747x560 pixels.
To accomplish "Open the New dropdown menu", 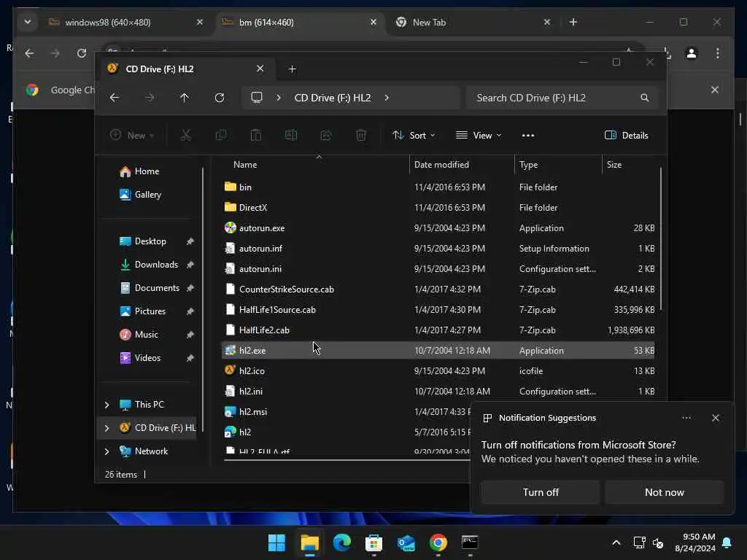I will tap(132, 135).
